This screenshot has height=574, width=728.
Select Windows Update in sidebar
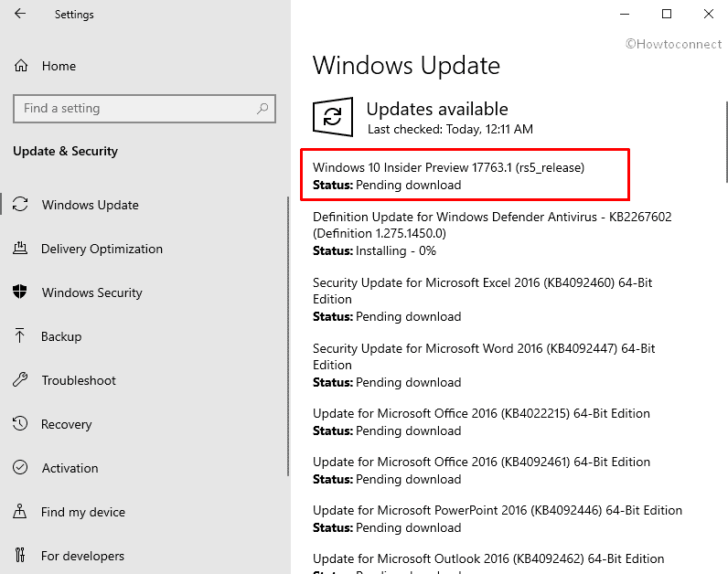(x=90, y=205)
